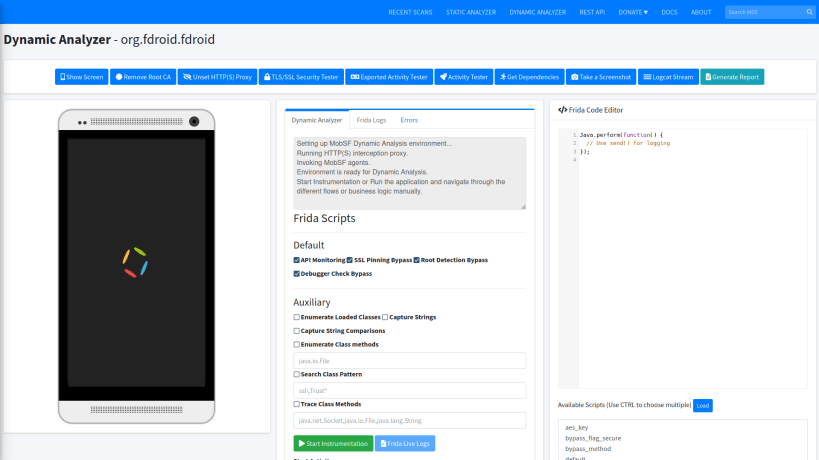The image size is (819, 460).
Task: Open the TLS/SSL Security Tester
Action: tap(301, 77)
